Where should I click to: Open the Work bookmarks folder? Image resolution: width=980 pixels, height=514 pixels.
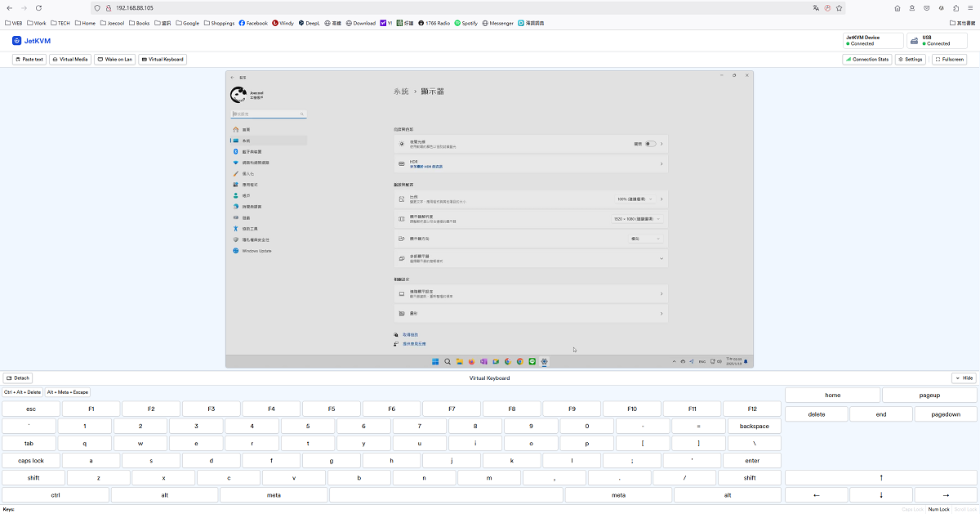click(36, 23)
